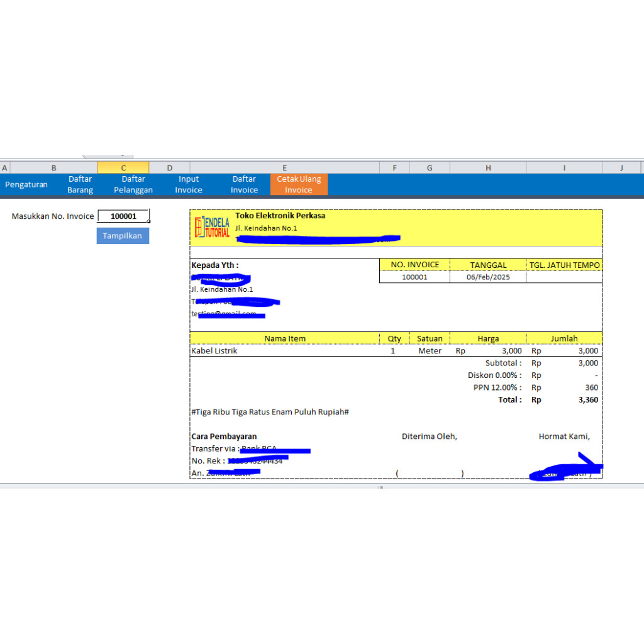The height and width of the screenshot is (644, 644).
Task: Select the NO. INVOICE header cell
Action: tap(414, 264)
